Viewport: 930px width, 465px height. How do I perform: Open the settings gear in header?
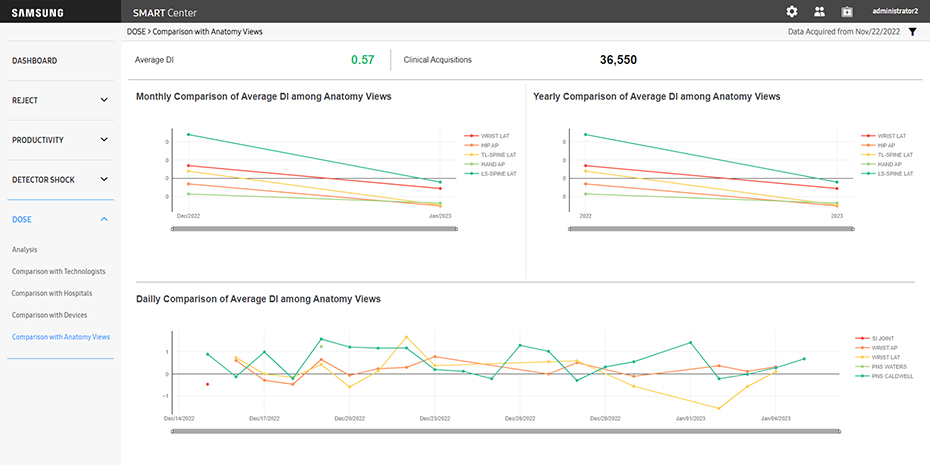tap(792, 12)
